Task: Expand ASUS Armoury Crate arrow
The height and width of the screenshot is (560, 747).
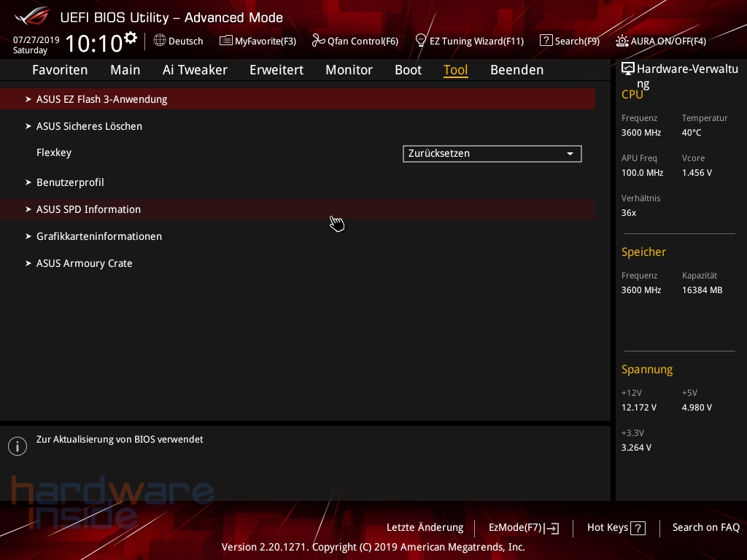Action: (28, 263)
